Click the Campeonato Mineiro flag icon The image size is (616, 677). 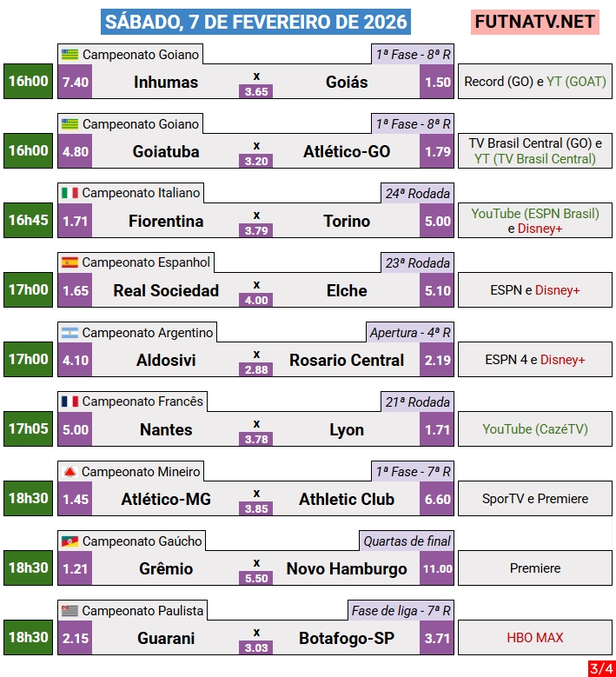(70, 471)
